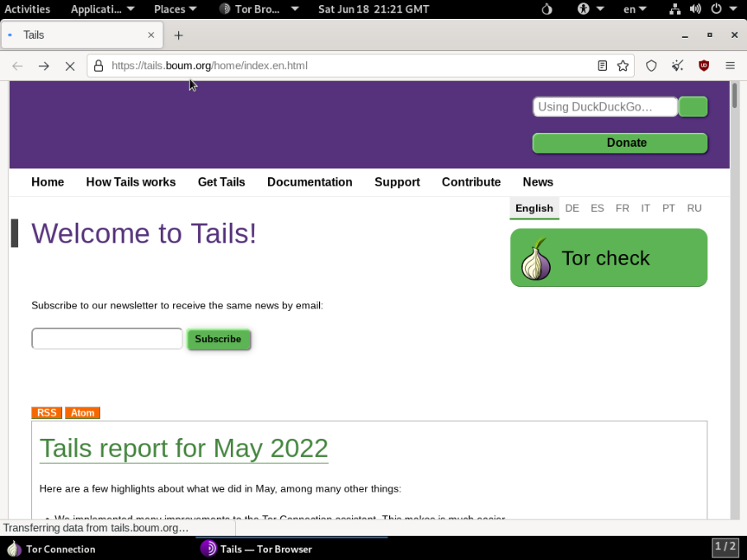Viewport: 747px width, 560px height.
Task: Open Tails report for May 2022
Action: click(184, 448)
